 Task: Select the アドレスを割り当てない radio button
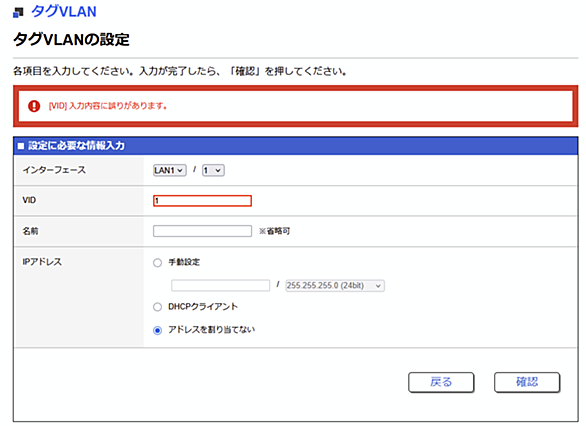click(x=157, y=330)
